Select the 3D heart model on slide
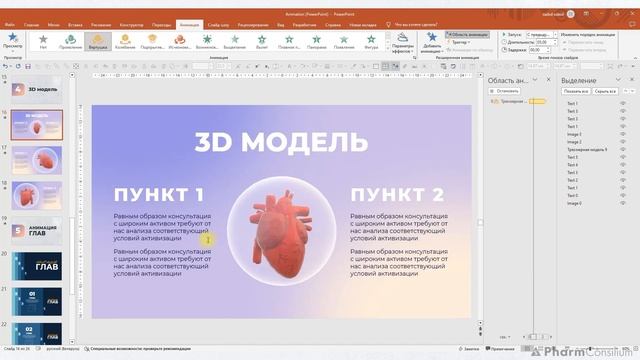This screenshot has height=360, width=640. (x=282, y=233)
